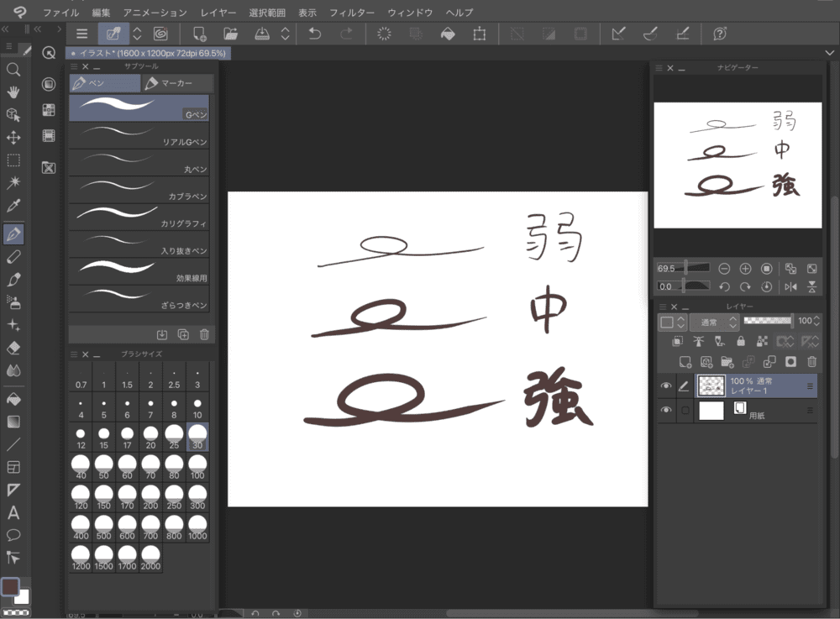Select the カブラペン sub tool

coord(139,190)
